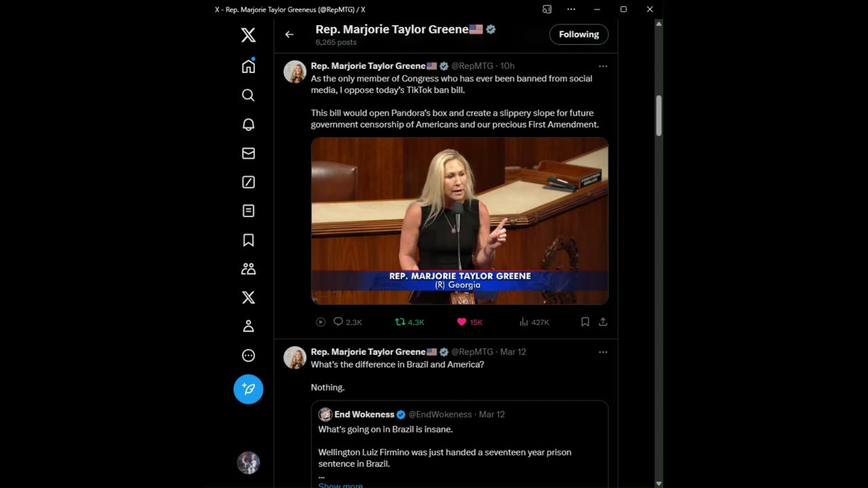Screen dimensions: 868x488
Task: Bookmark the TikTok ban post
Action: coord(585,322)
